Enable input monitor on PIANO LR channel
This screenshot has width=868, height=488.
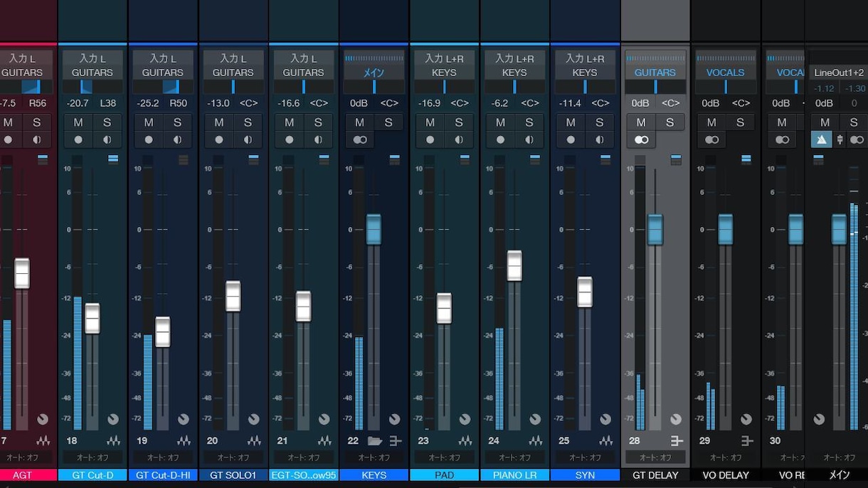click(529, 139)
